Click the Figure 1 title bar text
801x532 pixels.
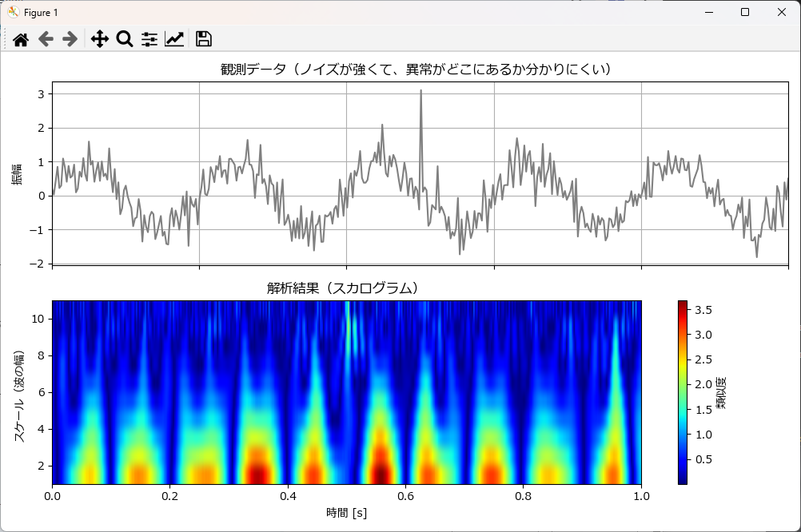coord(41,12)
